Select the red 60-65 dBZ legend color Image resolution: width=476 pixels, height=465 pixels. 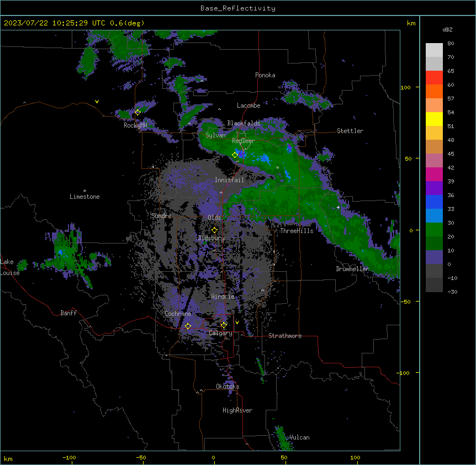[434, 78]
